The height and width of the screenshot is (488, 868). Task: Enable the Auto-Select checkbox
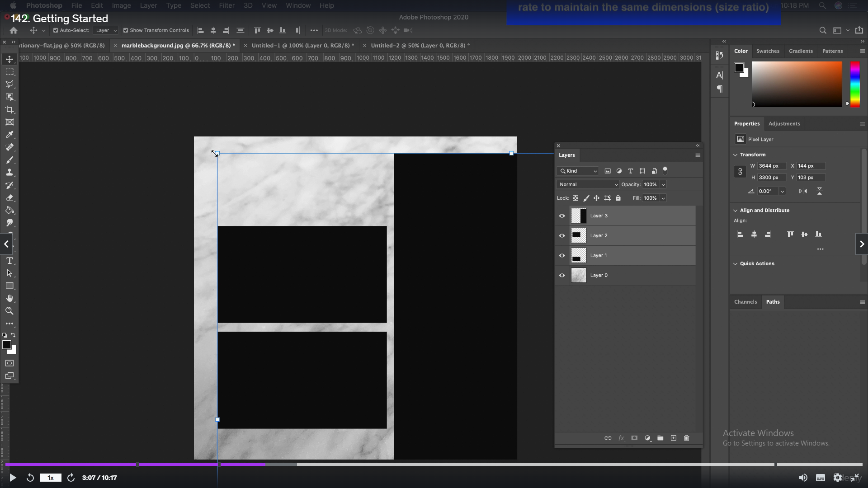pyautogui.click(x=56, y=30)
